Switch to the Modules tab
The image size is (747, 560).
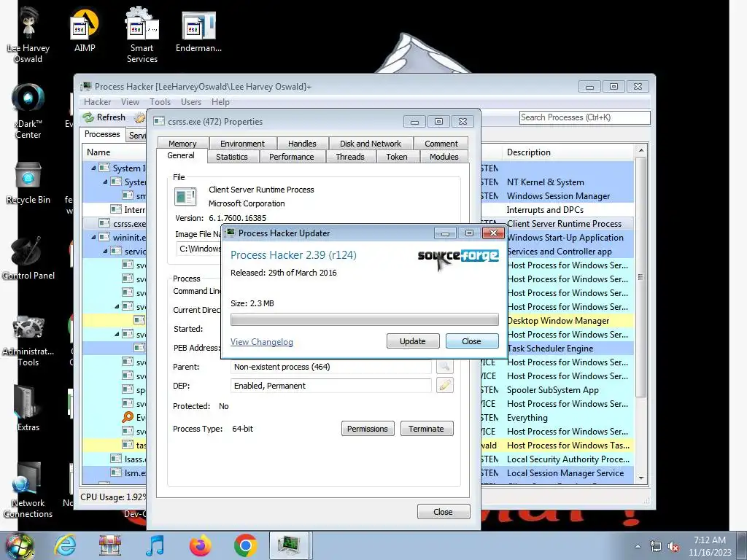coord(444,157)
